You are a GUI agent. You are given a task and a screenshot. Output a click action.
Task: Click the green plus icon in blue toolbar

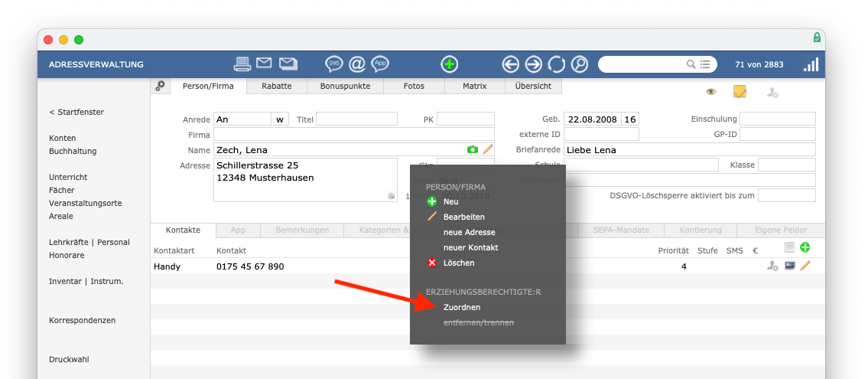(450, 64)
